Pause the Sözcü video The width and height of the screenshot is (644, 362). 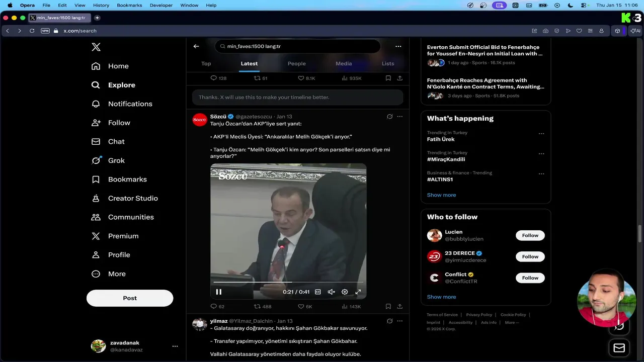pyautogui.click(x=219, y=292)
